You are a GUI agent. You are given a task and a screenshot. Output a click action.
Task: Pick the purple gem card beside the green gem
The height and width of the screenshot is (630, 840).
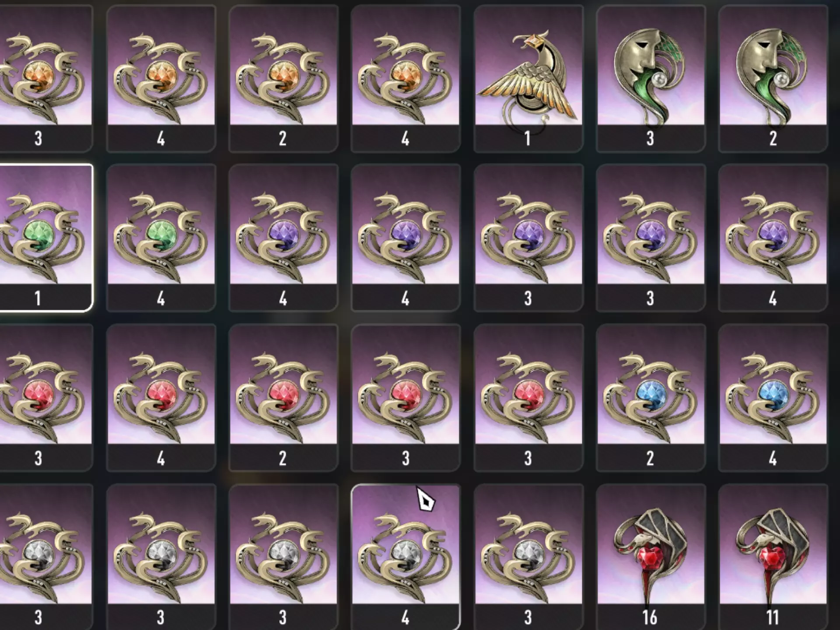coord(283,238)
